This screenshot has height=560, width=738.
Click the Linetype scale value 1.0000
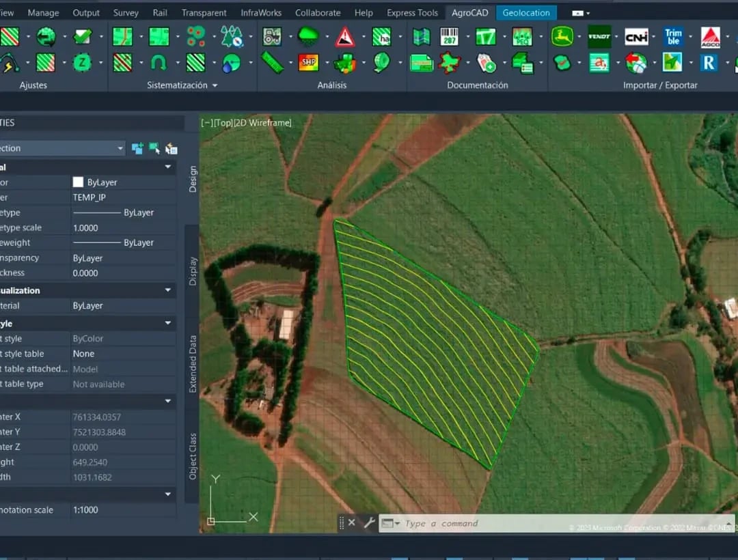click(x=123, y=227)
